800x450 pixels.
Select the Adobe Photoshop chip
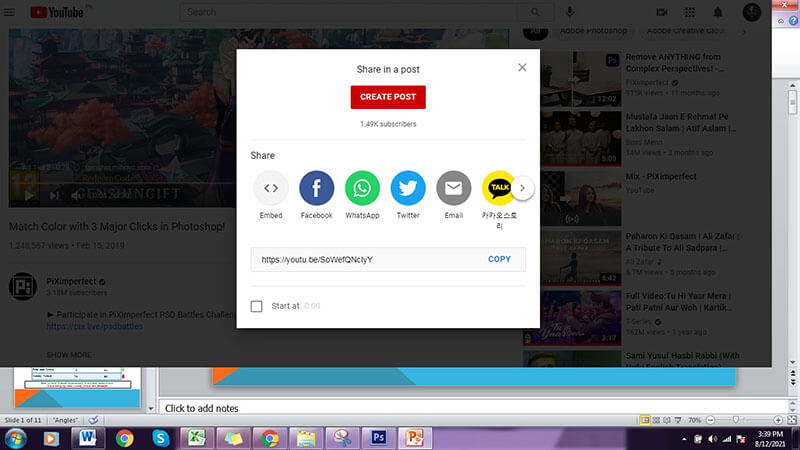point(593,31)
